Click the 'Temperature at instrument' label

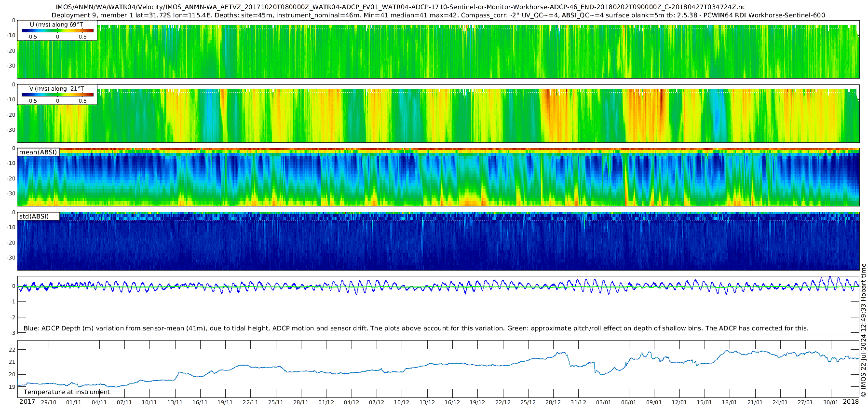tap(67, 392)
